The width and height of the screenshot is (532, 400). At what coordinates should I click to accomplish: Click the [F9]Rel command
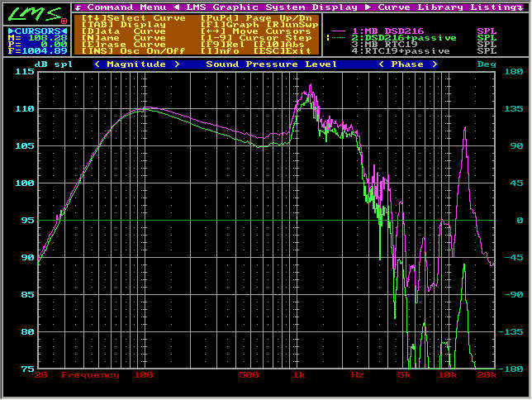222,44
